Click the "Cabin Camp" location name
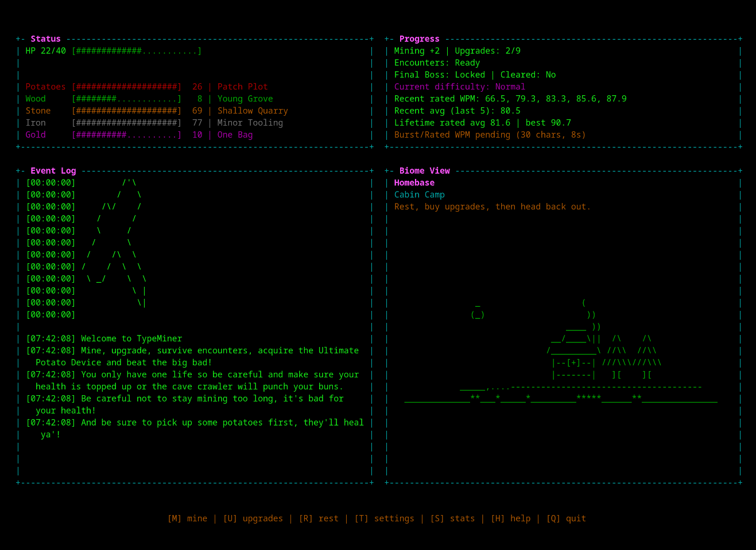This screenshot has width=756, height=550. (x=420, y=195)
